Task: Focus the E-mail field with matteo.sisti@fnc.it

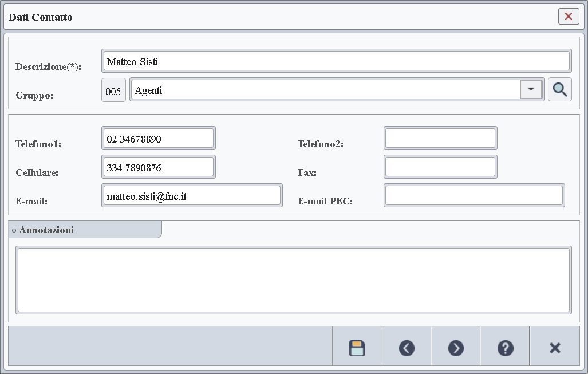Action: point(192,196)
